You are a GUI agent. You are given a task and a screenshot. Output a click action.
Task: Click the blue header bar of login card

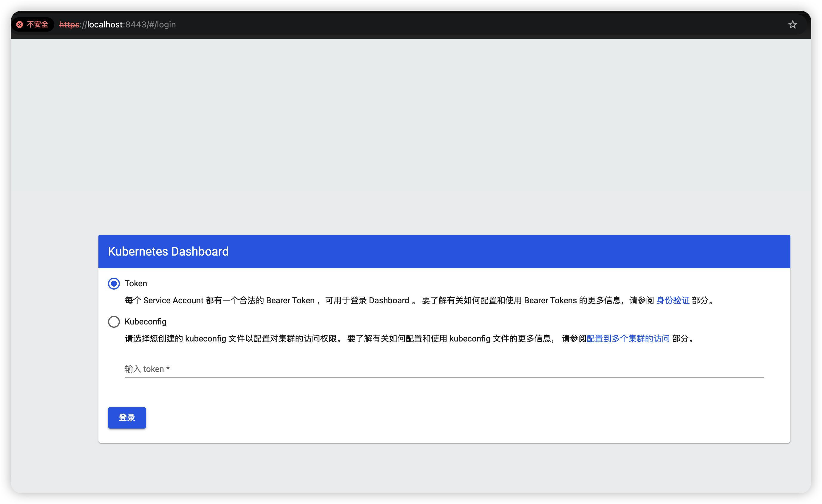500,251
